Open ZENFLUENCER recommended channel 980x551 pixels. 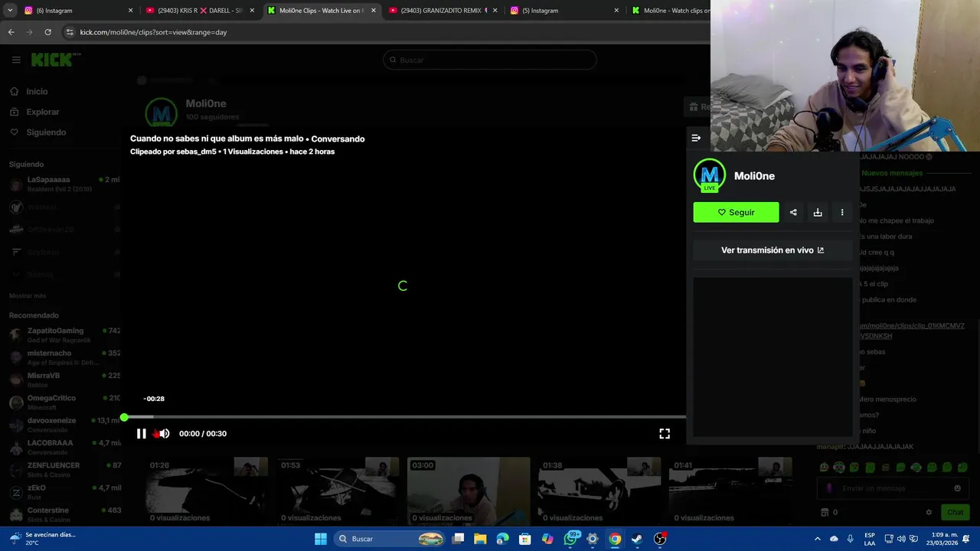[x=63, y=469]
